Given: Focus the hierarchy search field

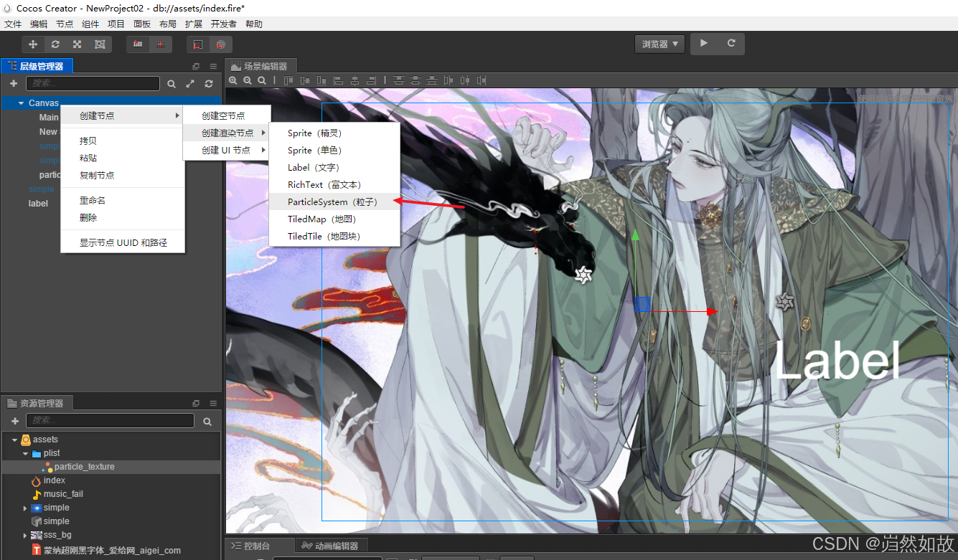Looking at the screenshot, I should point(93,84).
